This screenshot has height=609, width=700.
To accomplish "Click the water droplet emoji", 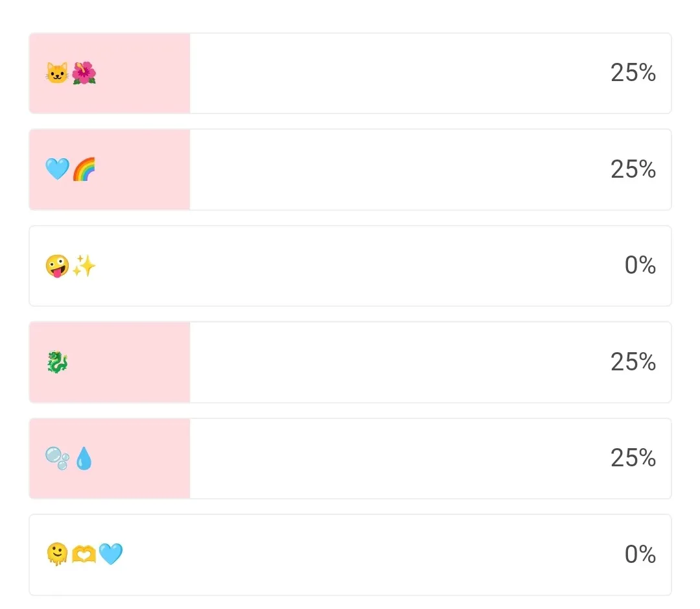I will coord(84,459).
